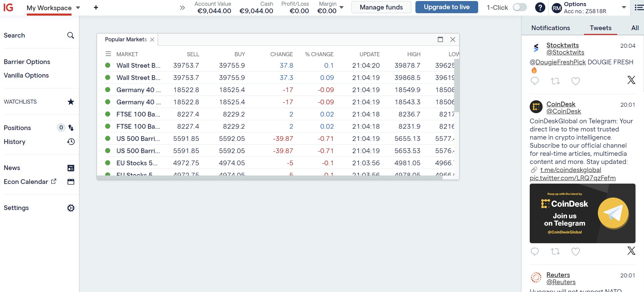The width and height of the screenshot is (644, 292).
Task: Retweet the Stocktwits tweet
Action: (x=555, y=81)
